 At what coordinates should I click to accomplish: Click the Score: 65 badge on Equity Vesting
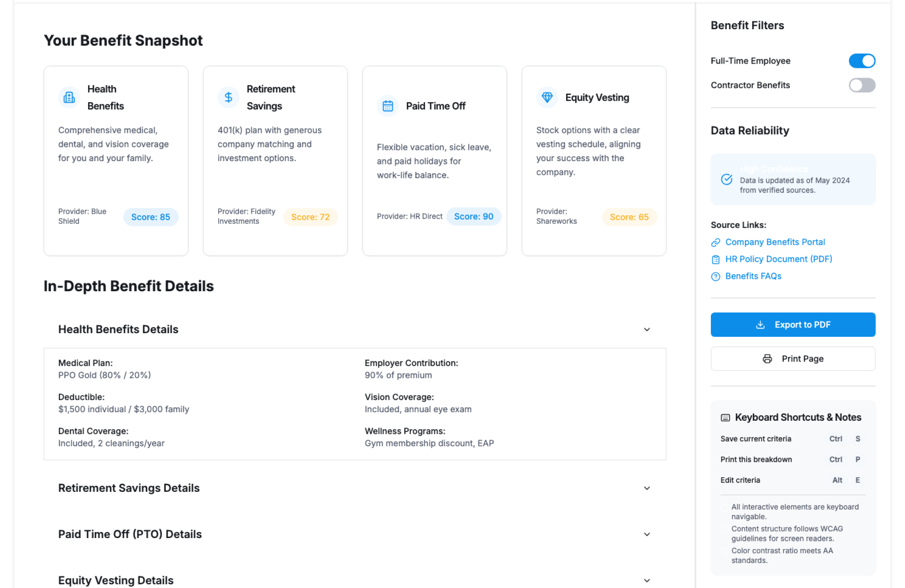coord(628,217)
